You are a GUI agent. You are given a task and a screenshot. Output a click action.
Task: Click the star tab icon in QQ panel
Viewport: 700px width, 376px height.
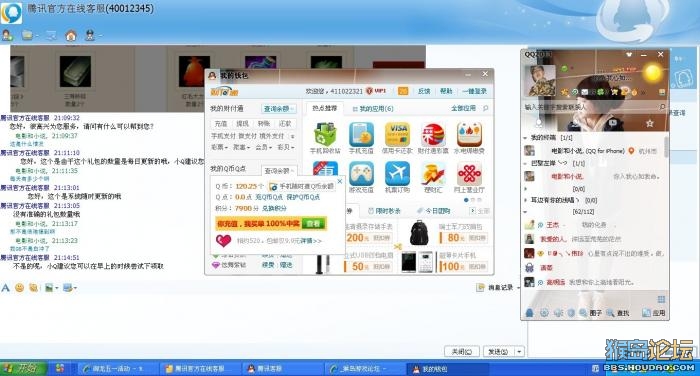coord(650,123)
